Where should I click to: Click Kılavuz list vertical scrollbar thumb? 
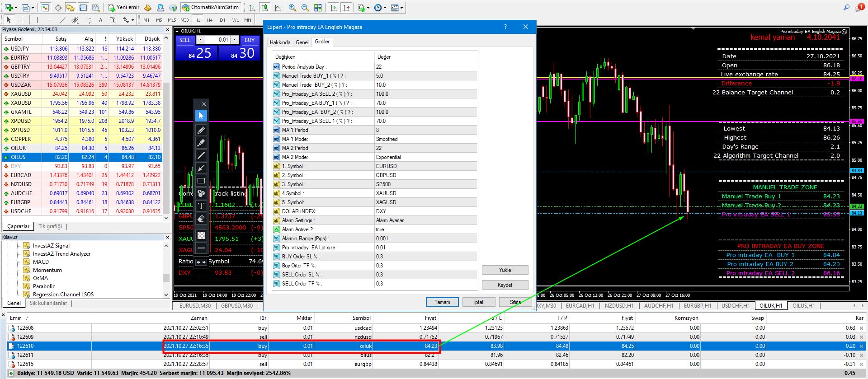[x=166, y=278]
